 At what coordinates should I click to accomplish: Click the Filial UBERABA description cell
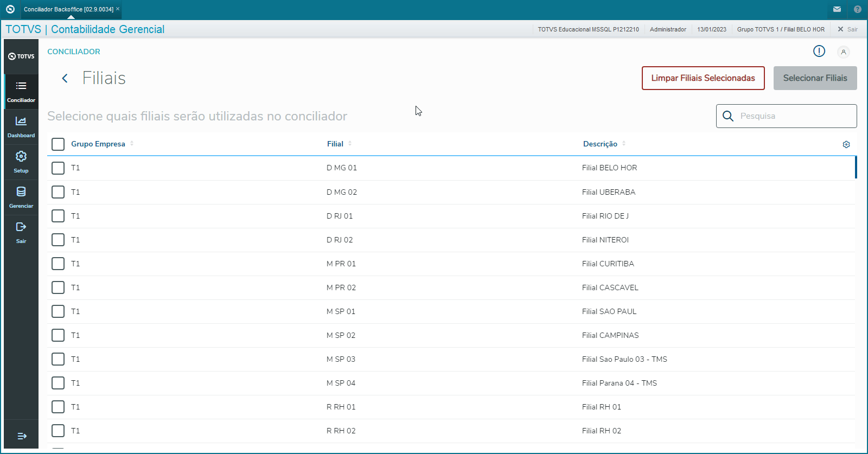click(x=609, y=192)
